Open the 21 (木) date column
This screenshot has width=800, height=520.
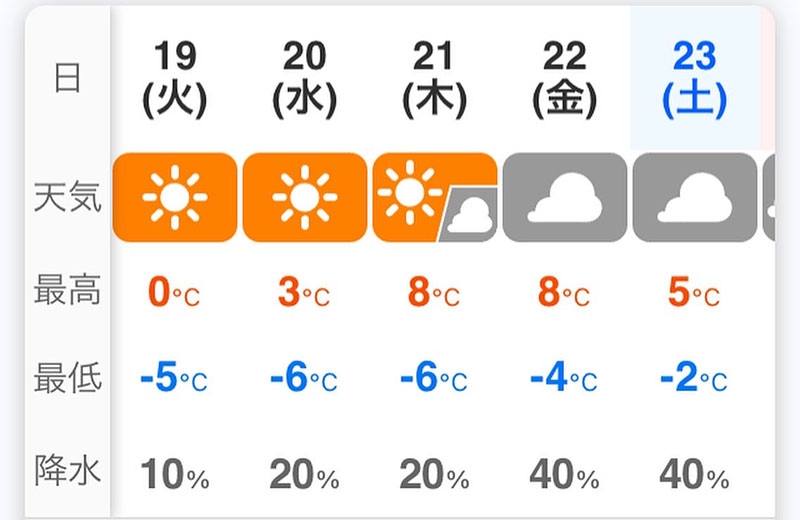[x=434, y=78]
